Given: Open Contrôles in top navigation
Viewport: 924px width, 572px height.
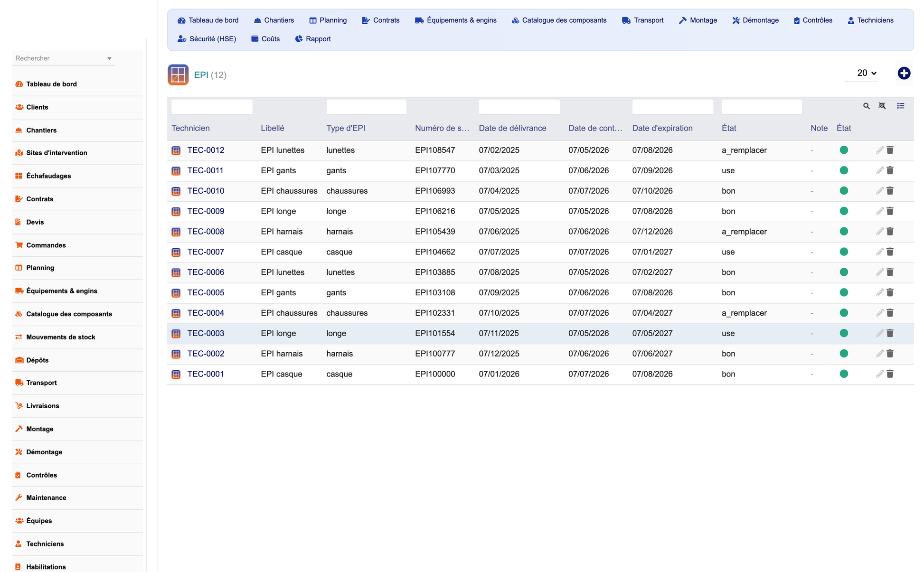Looking at the screenshot, I should (x=812, y=20).
